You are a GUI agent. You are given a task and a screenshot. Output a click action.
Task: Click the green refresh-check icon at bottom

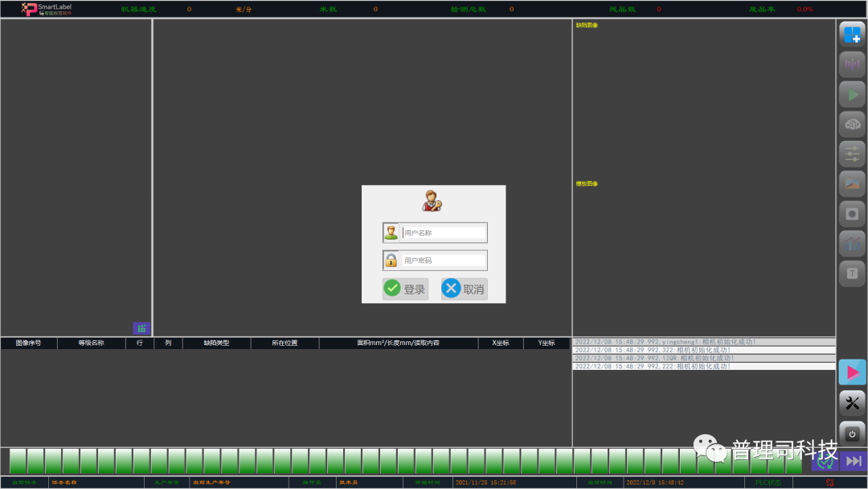pyautogui.click(x=825, y=462)
